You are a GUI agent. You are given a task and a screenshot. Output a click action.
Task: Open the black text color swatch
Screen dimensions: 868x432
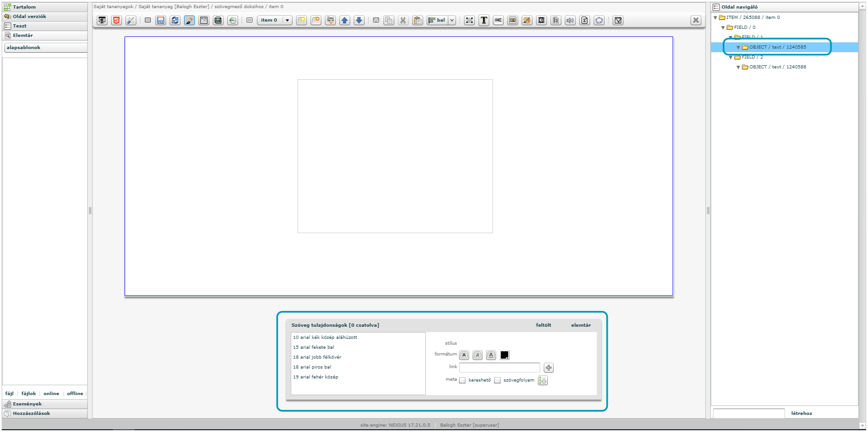[505, 355]
